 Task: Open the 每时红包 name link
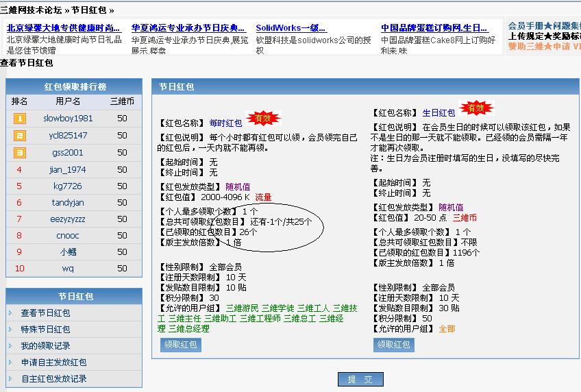point(225,123)
